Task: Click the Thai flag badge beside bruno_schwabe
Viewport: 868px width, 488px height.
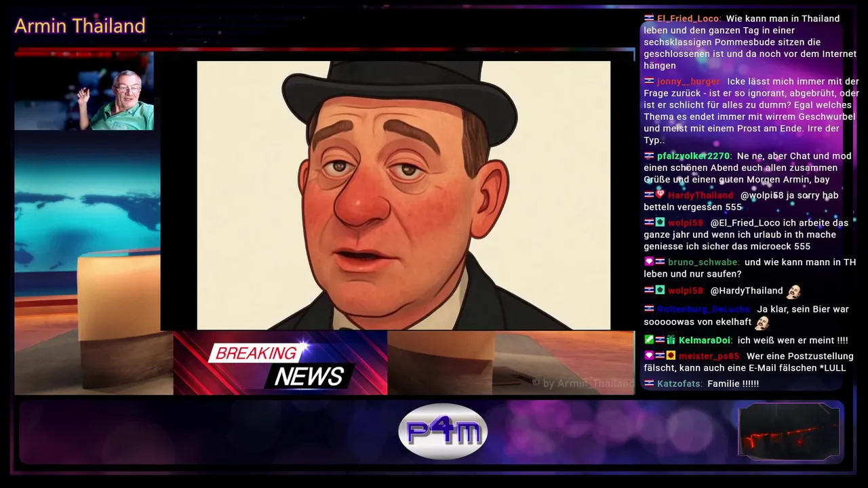Action: 660,262
